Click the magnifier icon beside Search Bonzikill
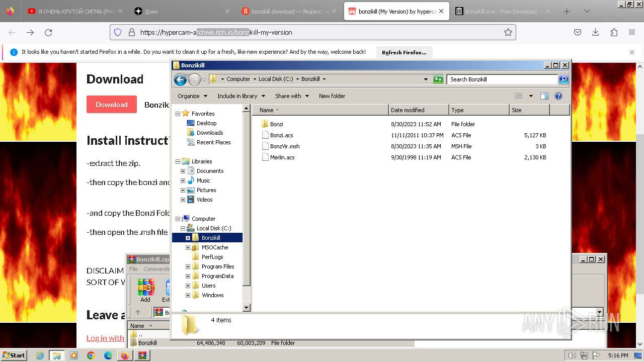The image size is (644, 362). point(563,79)
